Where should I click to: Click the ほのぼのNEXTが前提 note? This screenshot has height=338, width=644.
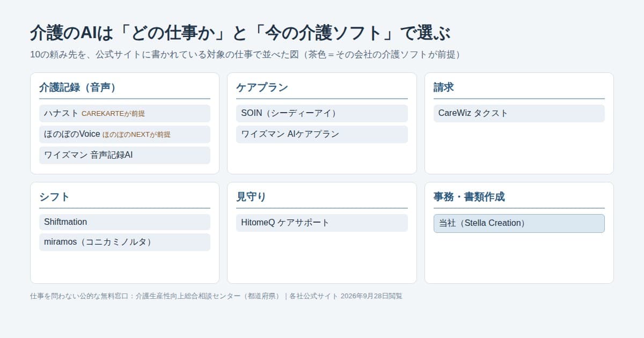[136, 135]
